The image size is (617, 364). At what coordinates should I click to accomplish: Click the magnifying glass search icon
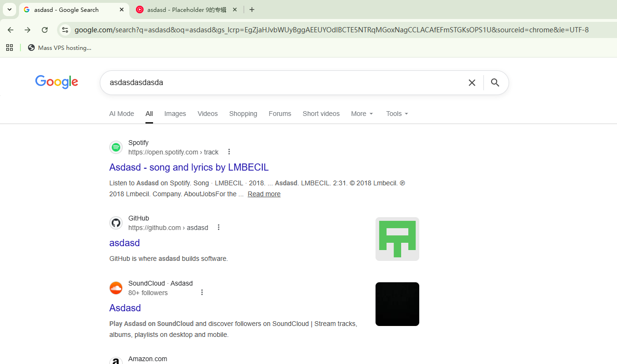point(495,83)
